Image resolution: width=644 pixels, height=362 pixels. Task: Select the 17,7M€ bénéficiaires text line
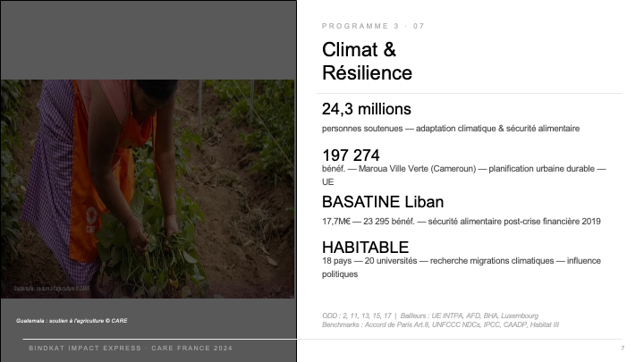[462, 222]
